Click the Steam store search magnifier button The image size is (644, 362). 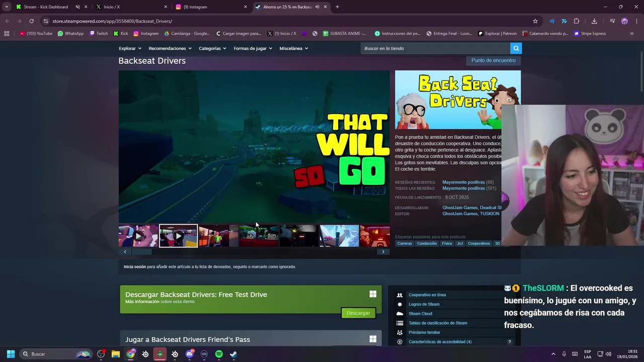tap(516, 48)
